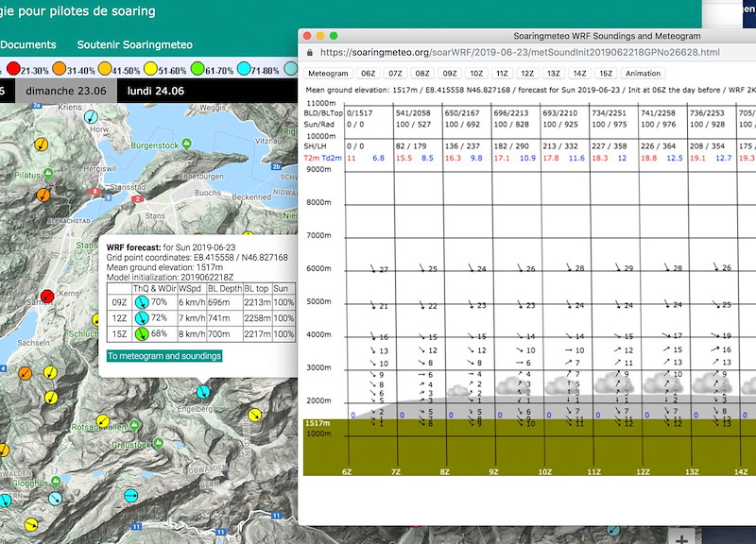Viewport: 756px width, 544px height.
Task: Click the red wind marker near Kerns
Action: pyautogui.click(x=46, y=297)
